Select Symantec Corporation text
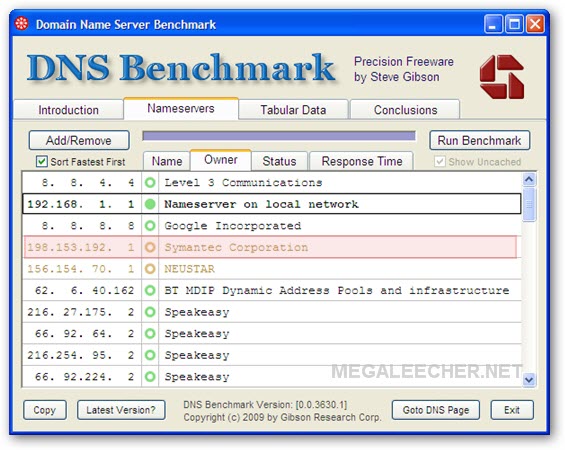The height and width of the screenshot is (450, 565). tap(236, 247)
